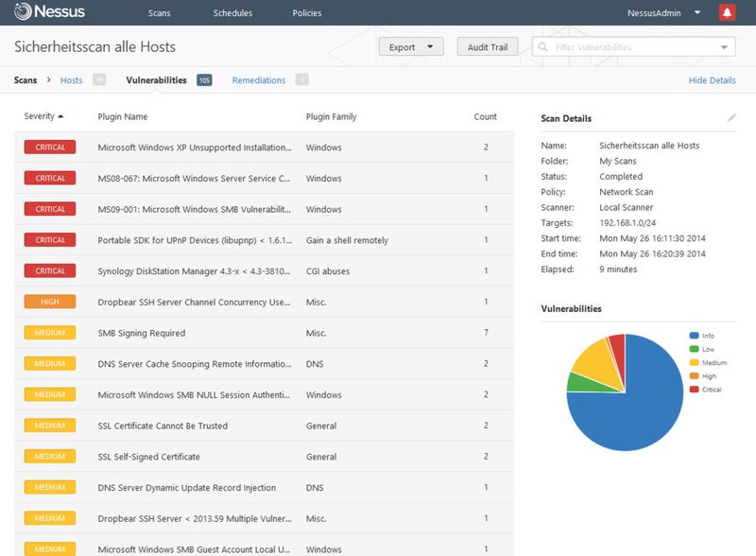Click the Critical red legend swatch
Image resolution: width=756 pixels, height=556 pixels.
[x=695, y=390]
